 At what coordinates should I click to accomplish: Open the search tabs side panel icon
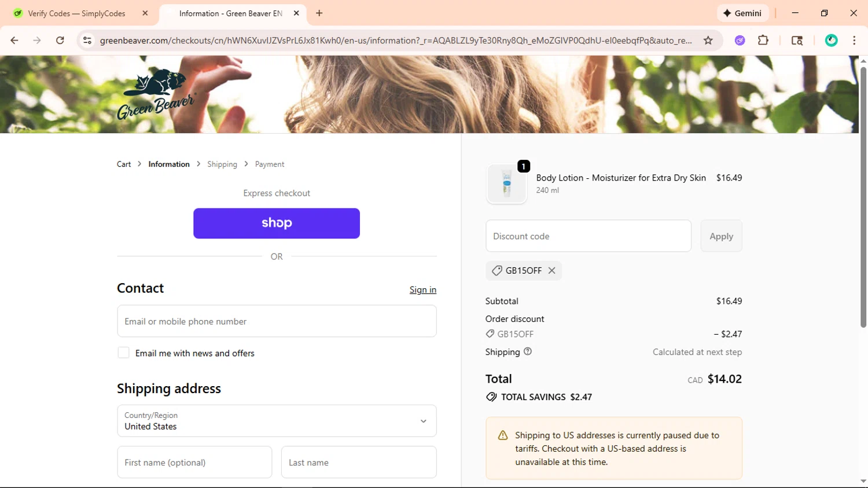(797, 41)
